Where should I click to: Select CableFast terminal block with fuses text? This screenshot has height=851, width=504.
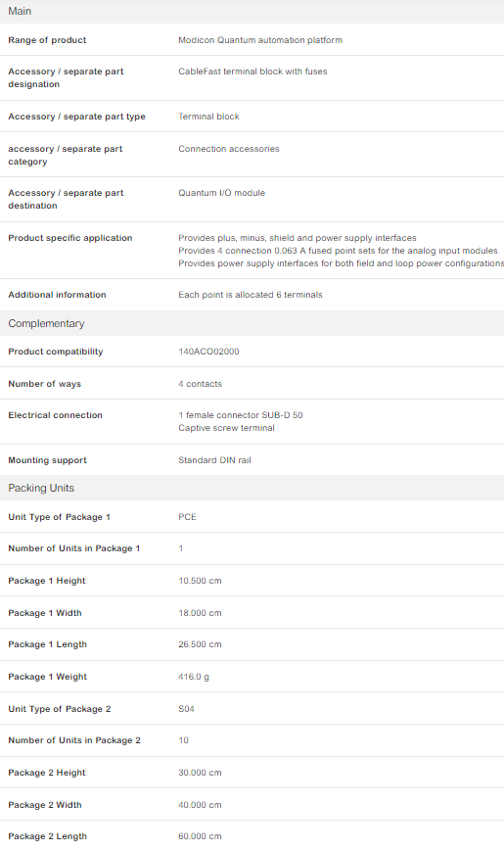coord(252,71)
